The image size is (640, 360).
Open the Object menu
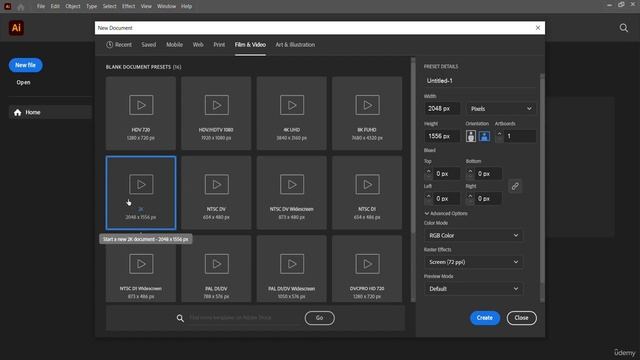(73, 7)
